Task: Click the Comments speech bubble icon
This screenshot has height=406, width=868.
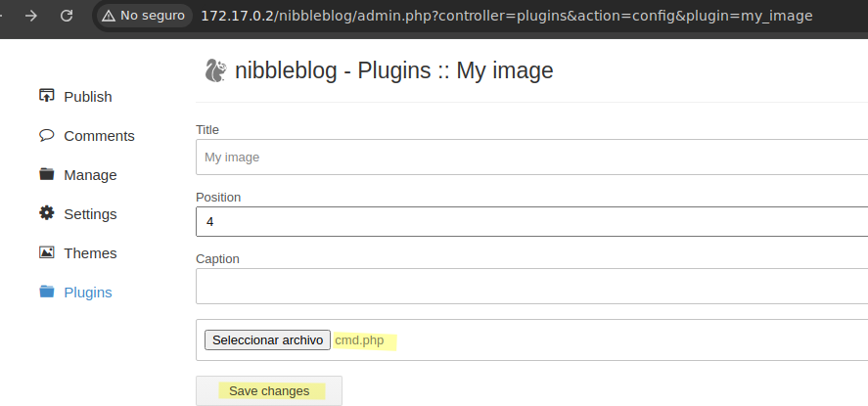Action: pyautogui.click(x=46, y=135)
